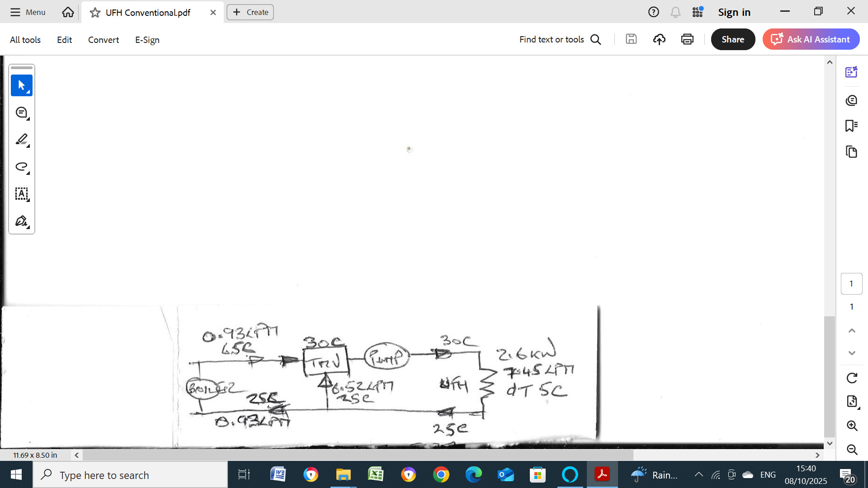Screen dimensions: 868x488
Task: Open the All tools menu
Action: point(25,40)
